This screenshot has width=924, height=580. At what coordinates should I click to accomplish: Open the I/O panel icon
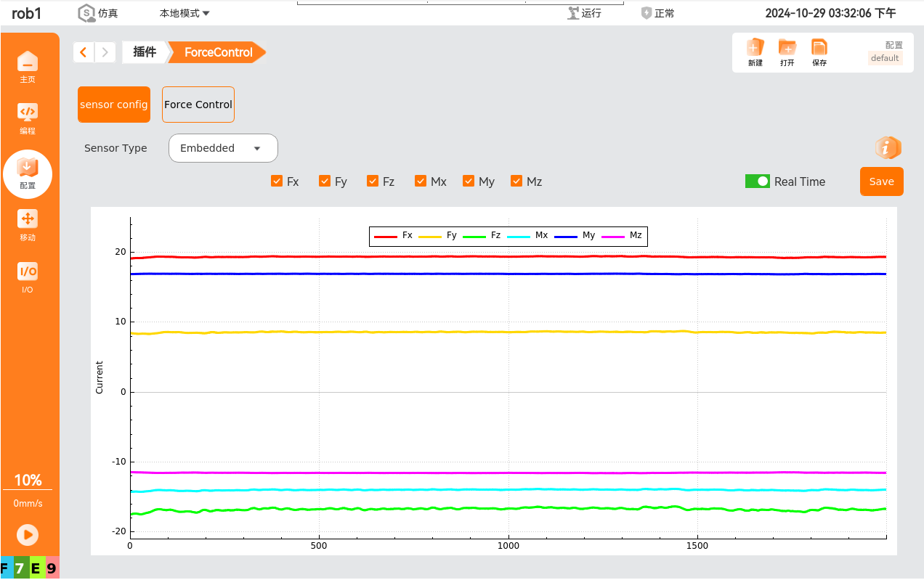pos(28,273)
